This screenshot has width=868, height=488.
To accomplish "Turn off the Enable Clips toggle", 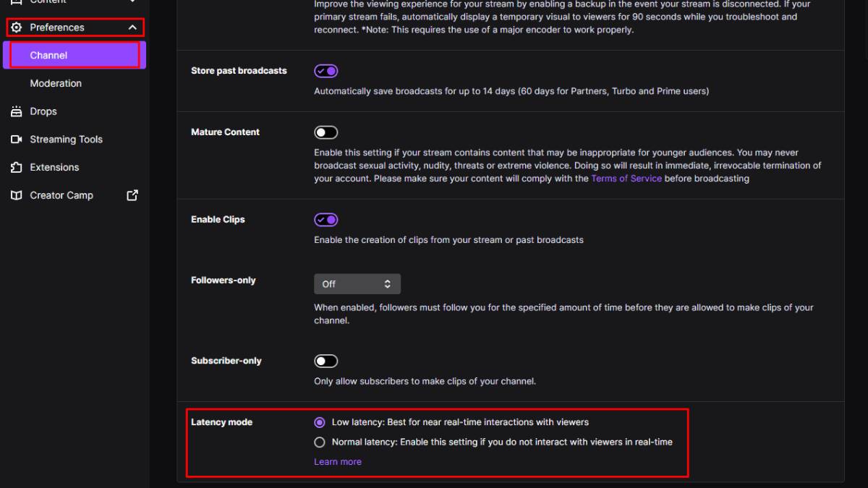I will (325, 219).
